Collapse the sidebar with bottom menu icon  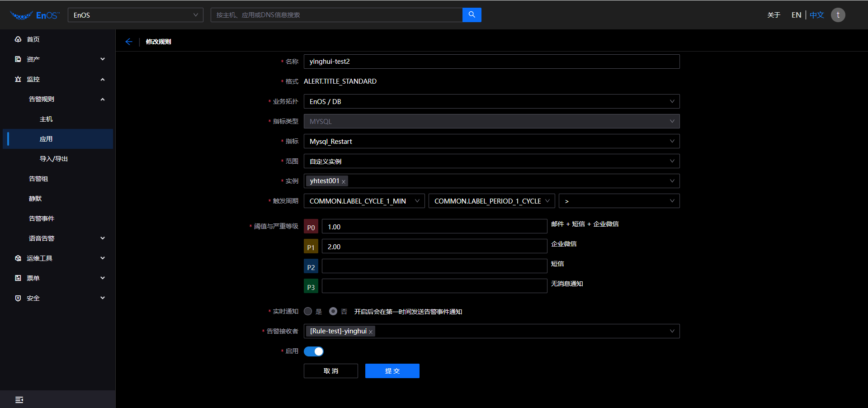[x=19, y=400]
